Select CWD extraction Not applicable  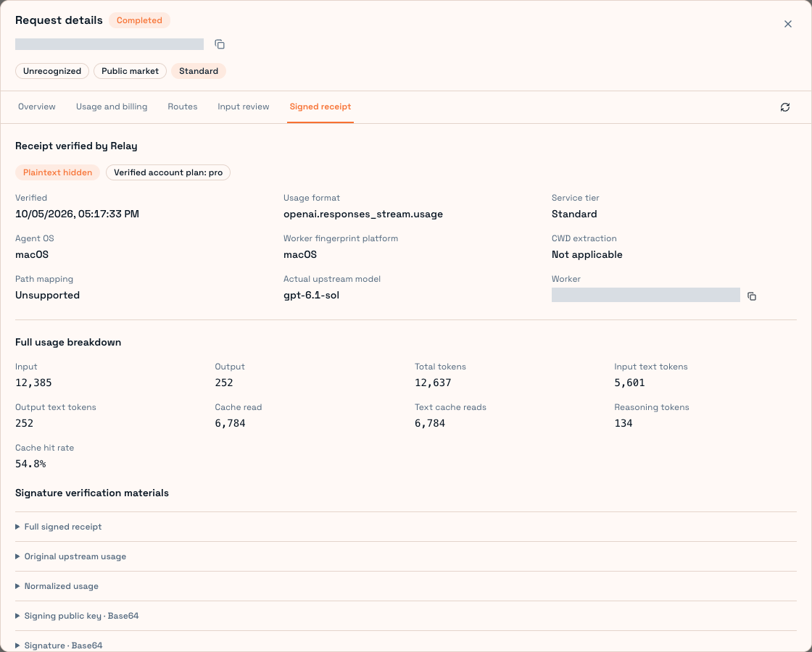(587, 254)
